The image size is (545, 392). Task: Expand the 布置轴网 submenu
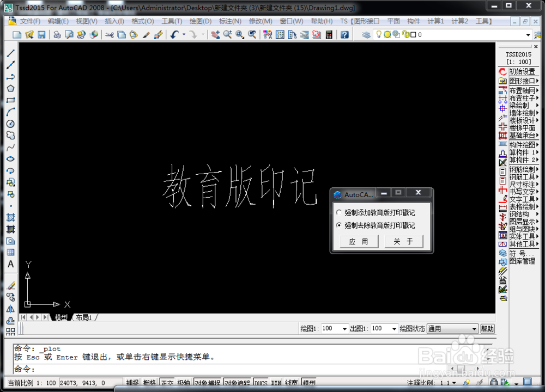[524, 90]
